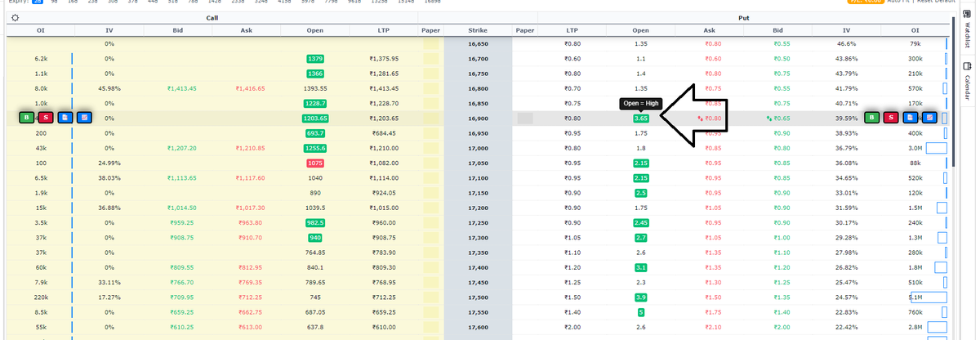This screenshot has width=980, height=340.
Task: Click the Put IV column header
Action: [x=847, y=30]
